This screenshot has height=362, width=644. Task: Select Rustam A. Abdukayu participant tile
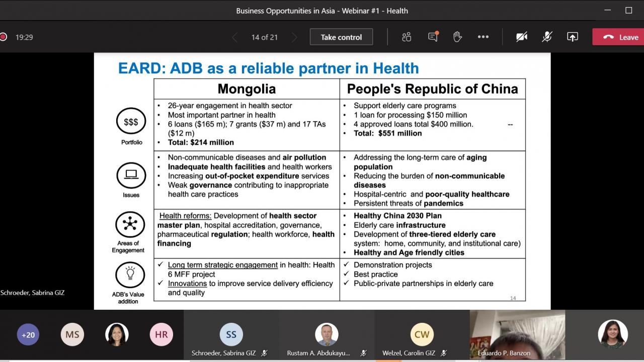point(327,334)
